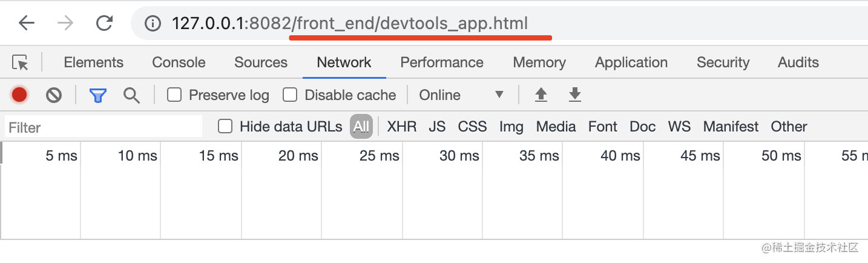
Task: Click the site info icon in address bar
Action: [x=153, y=24]
